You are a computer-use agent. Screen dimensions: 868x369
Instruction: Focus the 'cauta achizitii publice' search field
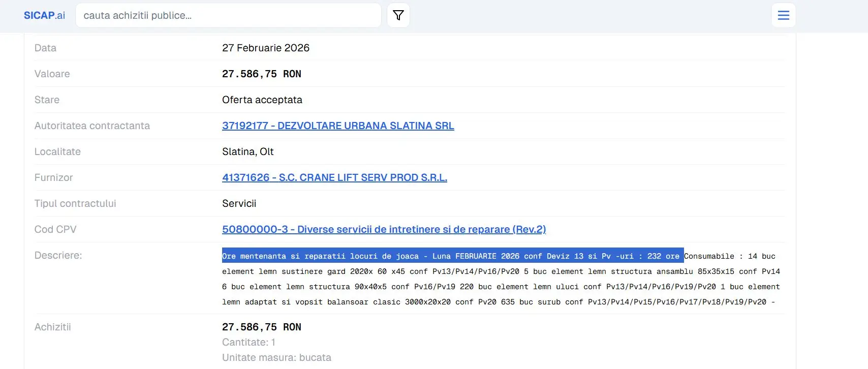[x=228, y=15]
